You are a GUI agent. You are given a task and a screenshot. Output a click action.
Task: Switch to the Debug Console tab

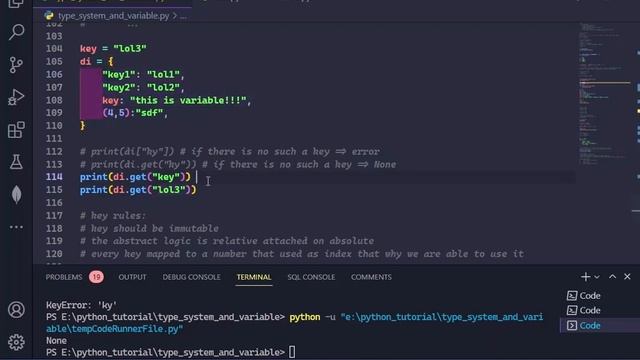point(191,277)
